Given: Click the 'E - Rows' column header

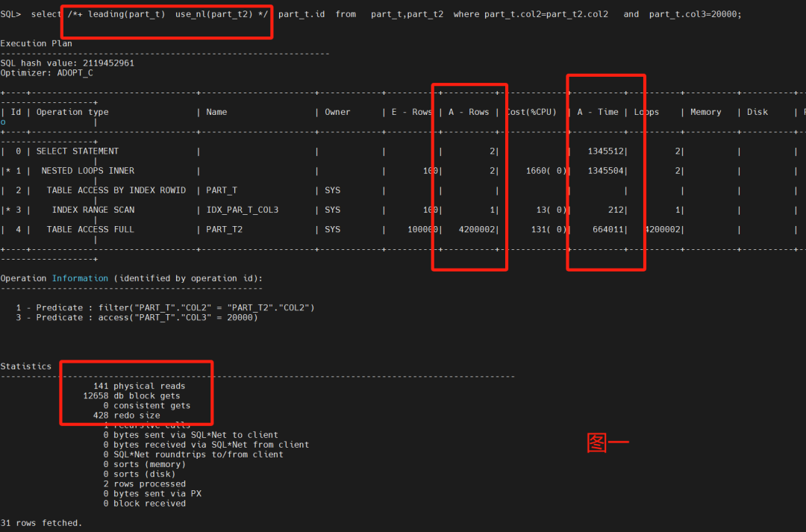Looking at the screenshot, I should [411, 112].
